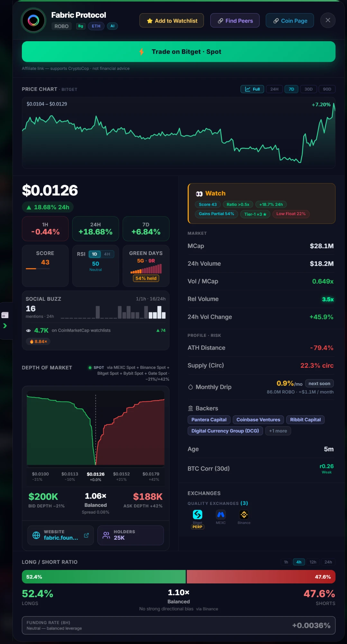Click the website globe icon
This screenshot has height=644, width=347.
[36, 535]
